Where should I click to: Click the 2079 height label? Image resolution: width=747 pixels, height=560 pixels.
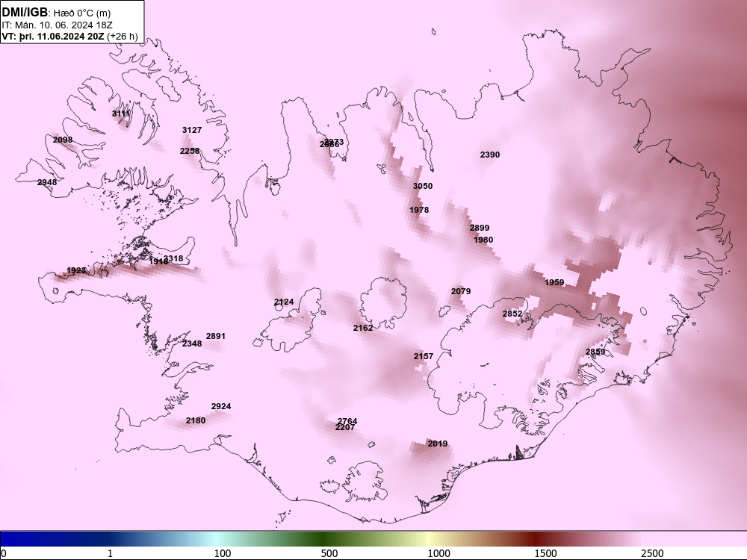461,291
